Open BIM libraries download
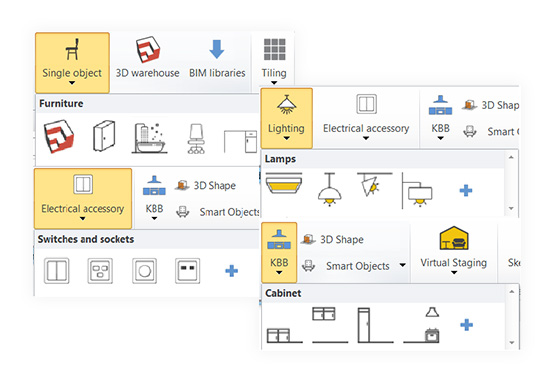The height and width of the screenshot is (382, 555). (x=217, y=58)
